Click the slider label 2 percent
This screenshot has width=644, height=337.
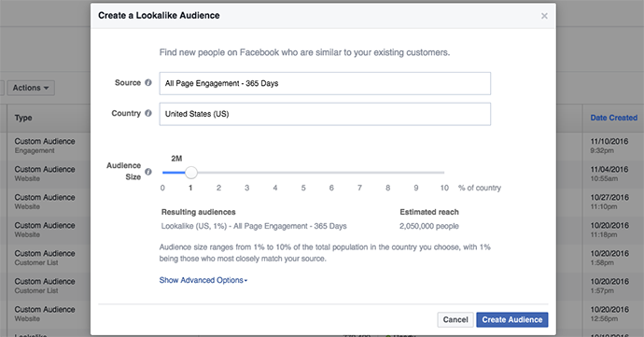(219, 188)
